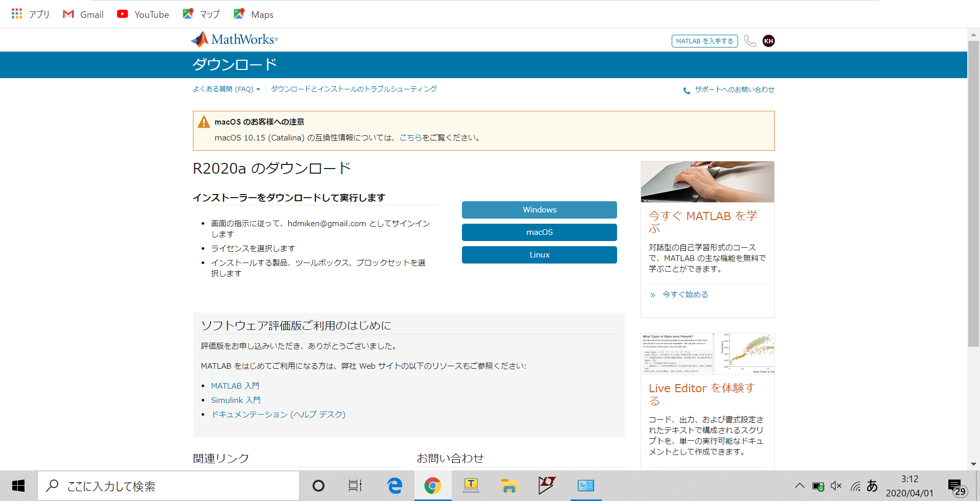980x501 pixels.
Task: Open File Explorer from the taskbar
Action: click(x=509, y=486)
